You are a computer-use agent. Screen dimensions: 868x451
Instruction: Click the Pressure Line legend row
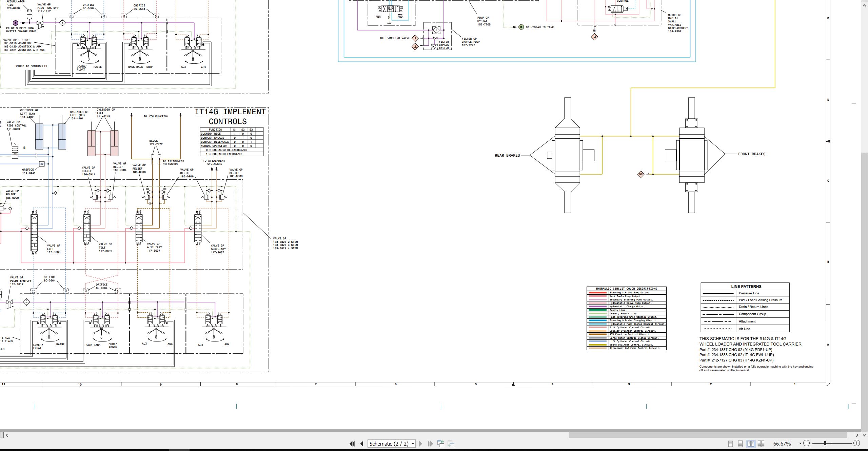tap(745, 293)
